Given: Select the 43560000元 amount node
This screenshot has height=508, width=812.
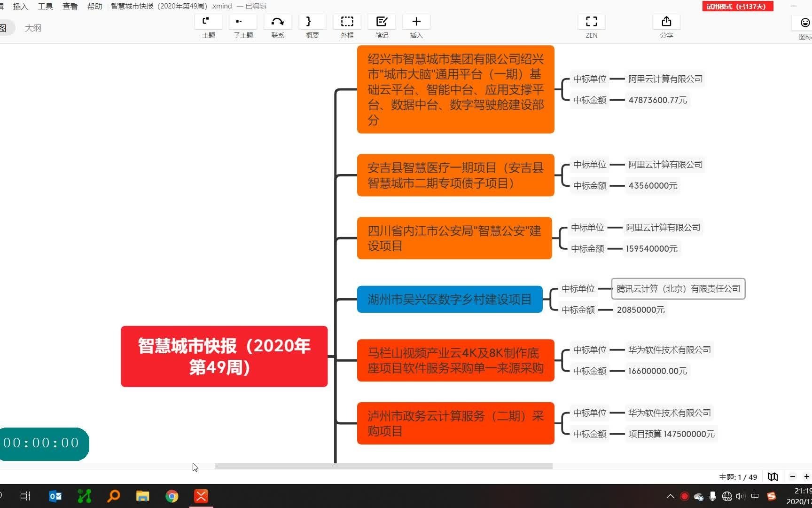Looking at the screenshot, I should 653,186.
